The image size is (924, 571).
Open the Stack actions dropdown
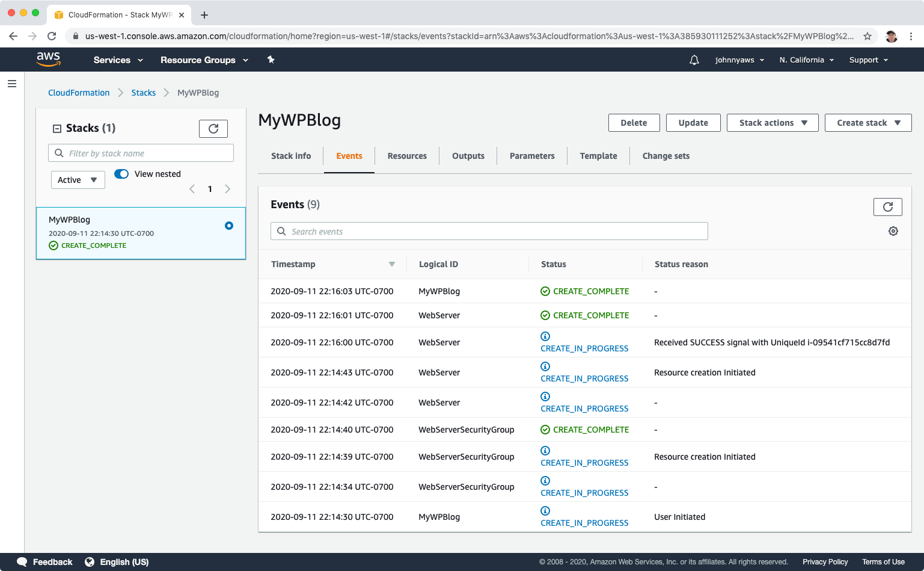click(x=773, y=123)
